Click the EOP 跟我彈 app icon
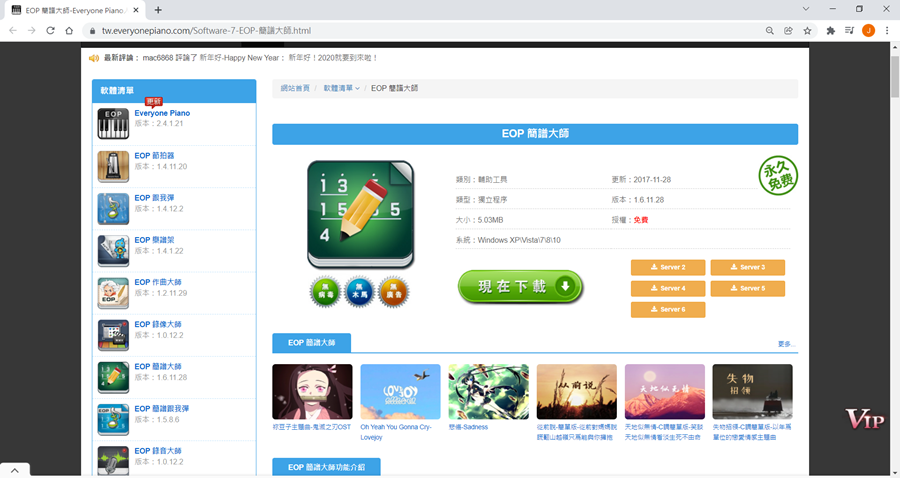This screenshot has height=478, width=900. (x=113, y=208)
